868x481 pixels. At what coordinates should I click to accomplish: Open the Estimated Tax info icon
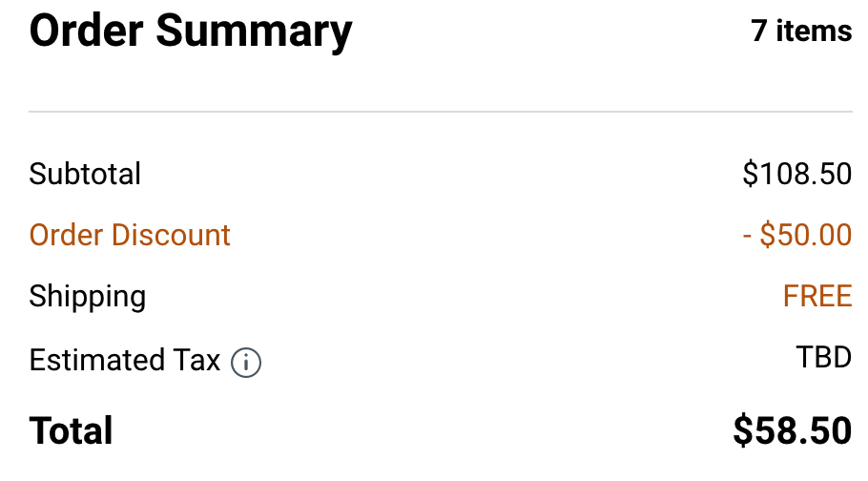click(246, 363)
